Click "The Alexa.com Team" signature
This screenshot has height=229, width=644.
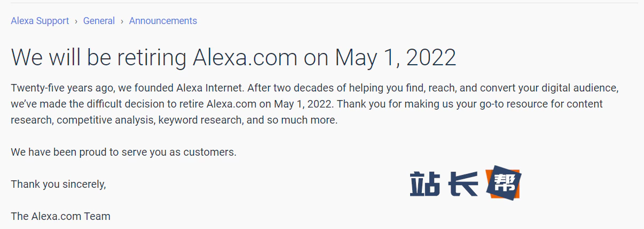pyautogui.click(x=60, y=216)
